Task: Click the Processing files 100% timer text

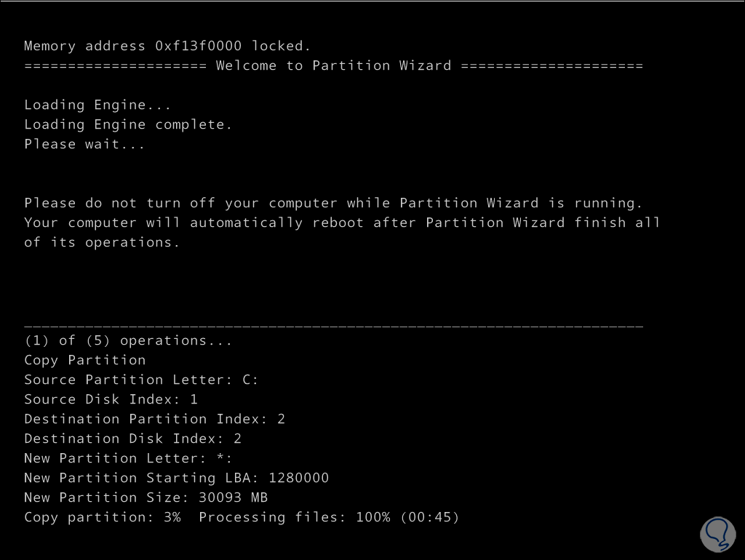Action: point(329,517)
